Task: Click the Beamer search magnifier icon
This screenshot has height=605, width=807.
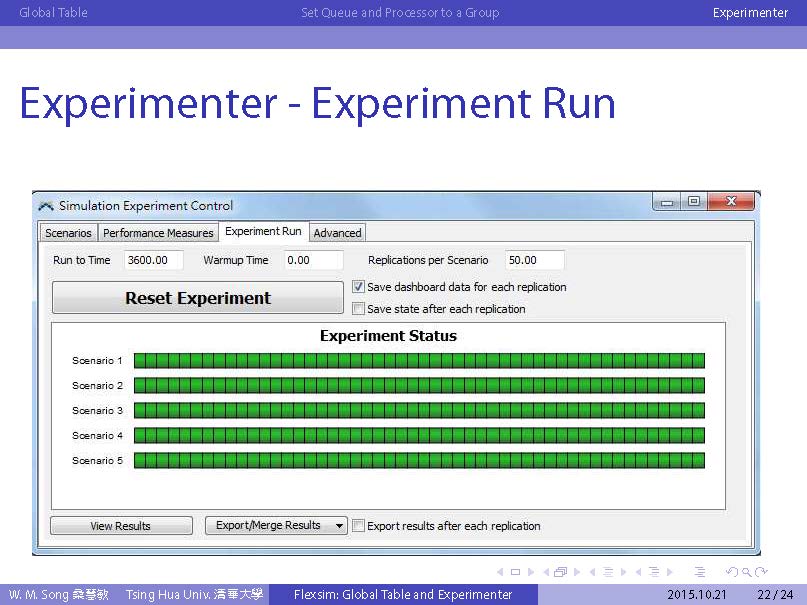Action: (747, 573)
